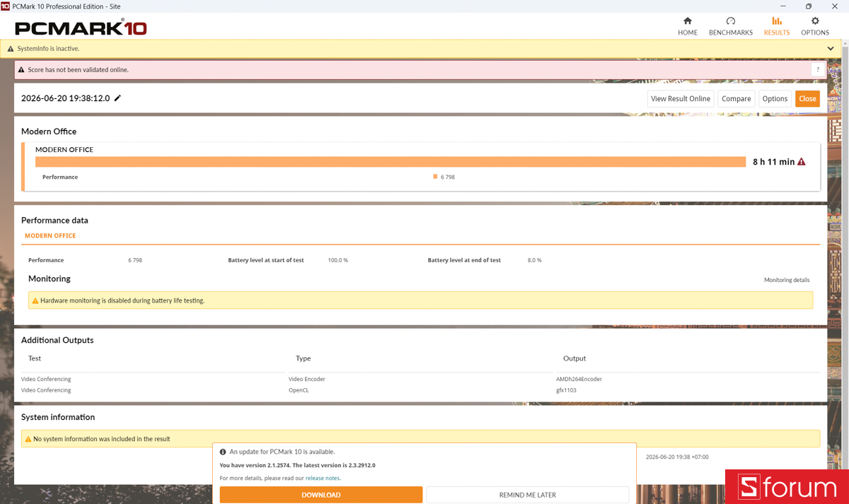Click the red warning icon beside 8 h 11 min
849x504 pixels.
802,162
